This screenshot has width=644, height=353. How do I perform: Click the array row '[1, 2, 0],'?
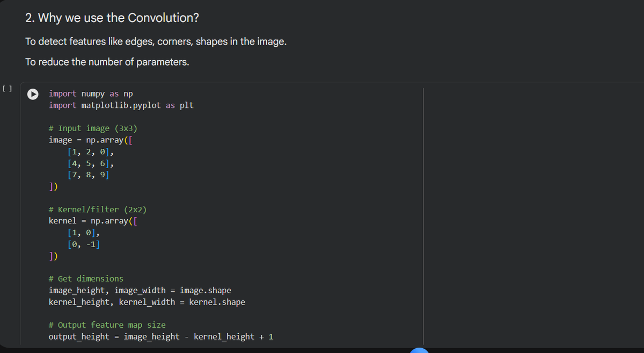tap(90, 152)
